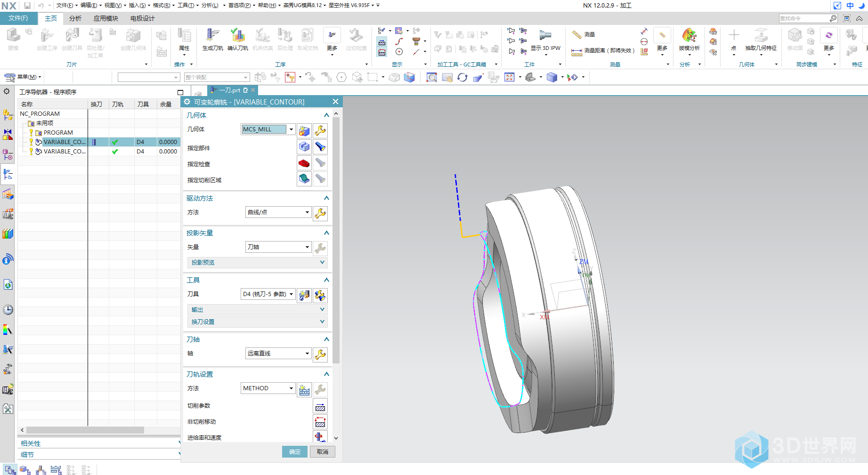Click the display part flashlight icon for 指定部件
This screenshot has height=475, width=868.
click(x=320, y=147)
